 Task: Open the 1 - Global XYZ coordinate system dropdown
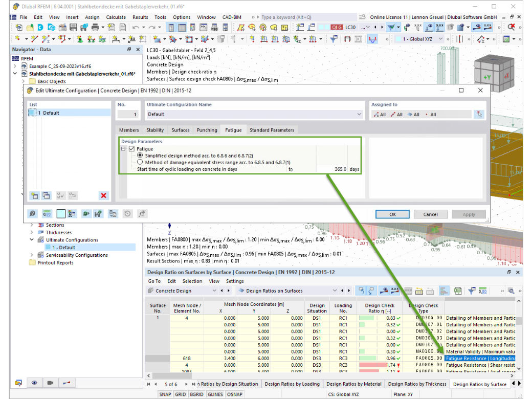(440, 39)
